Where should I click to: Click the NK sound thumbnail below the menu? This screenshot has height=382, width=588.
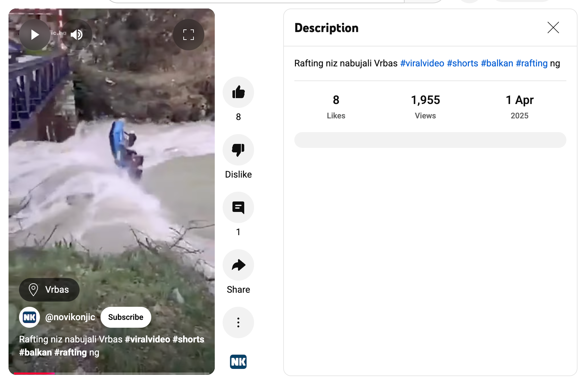point(238,362)
